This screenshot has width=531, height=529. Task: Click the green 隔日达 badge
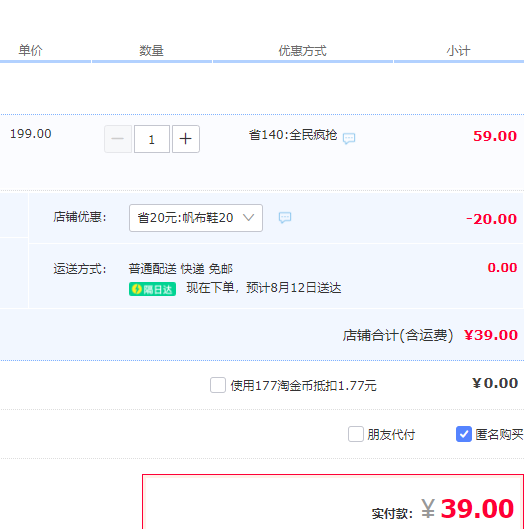tap(152, 289)
